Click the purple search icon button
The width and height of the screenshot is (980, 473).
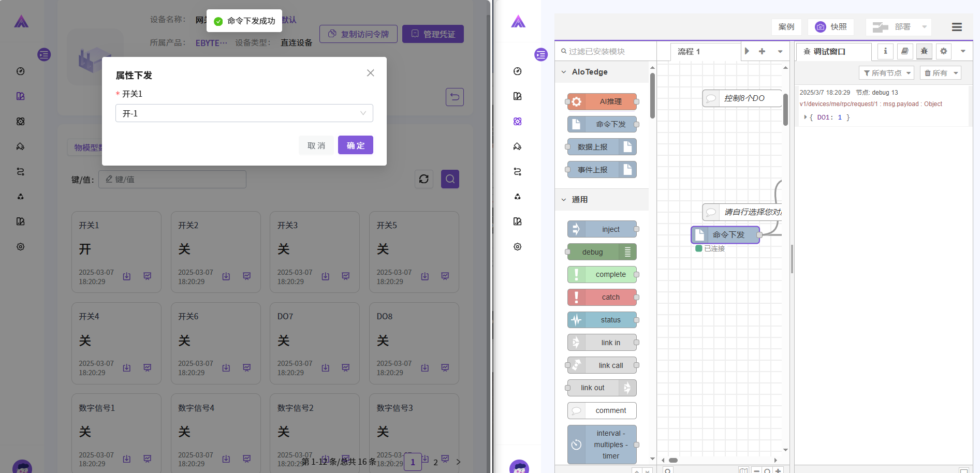click(450, 179)
